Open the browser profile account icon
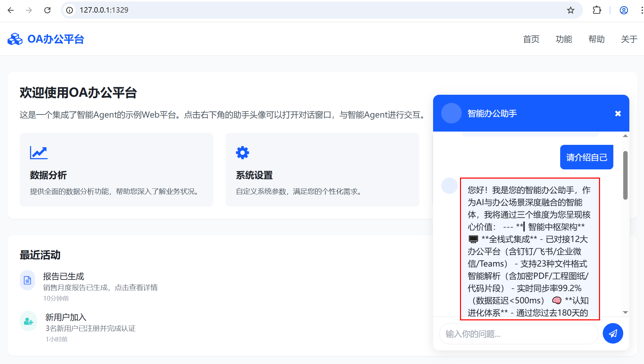The image size is (644, 364). (x=624, y=10)
